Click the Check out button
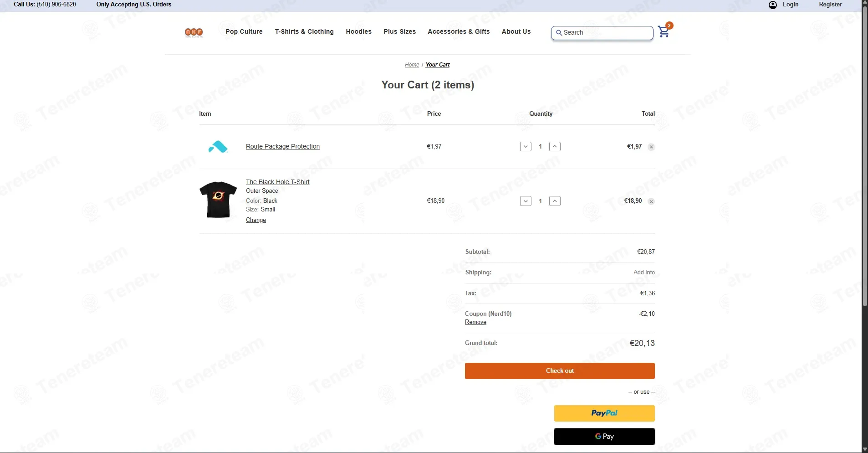Screen dimensions: 868x453 560,371
